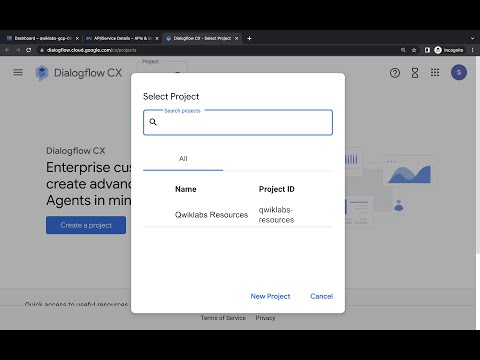Screen dimensions: 480x360
Task: Close the Dashboard qwiklabs tab
Action: pyautogui.click(x=77, y=38)
